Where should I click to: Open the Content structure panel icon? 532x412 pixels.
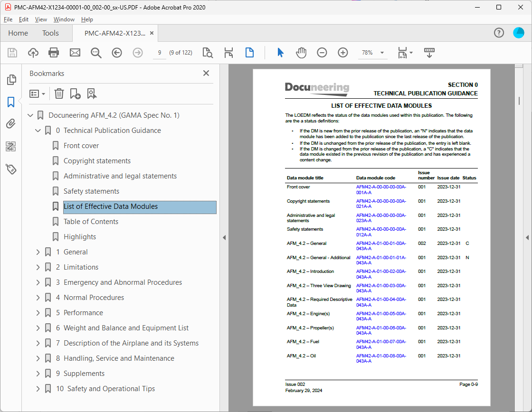(11, 147)
